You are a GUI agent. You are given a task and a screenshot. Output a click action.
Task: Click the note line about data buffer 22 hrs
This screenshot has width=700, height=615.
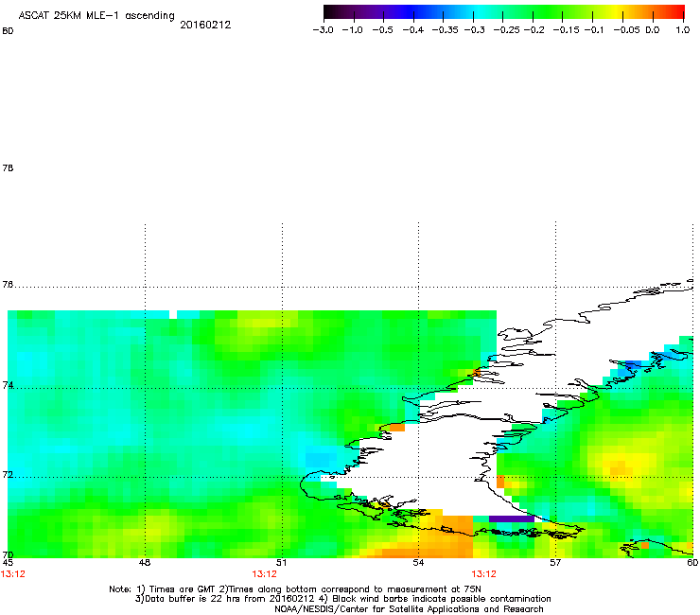pos(342,599)
